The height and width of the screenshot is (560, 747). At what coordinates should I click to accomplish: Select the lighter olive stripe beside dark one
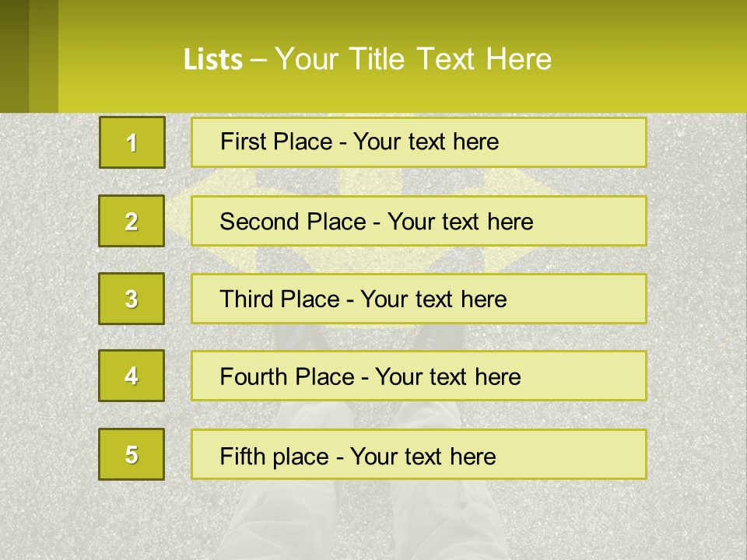pos(44,56)
